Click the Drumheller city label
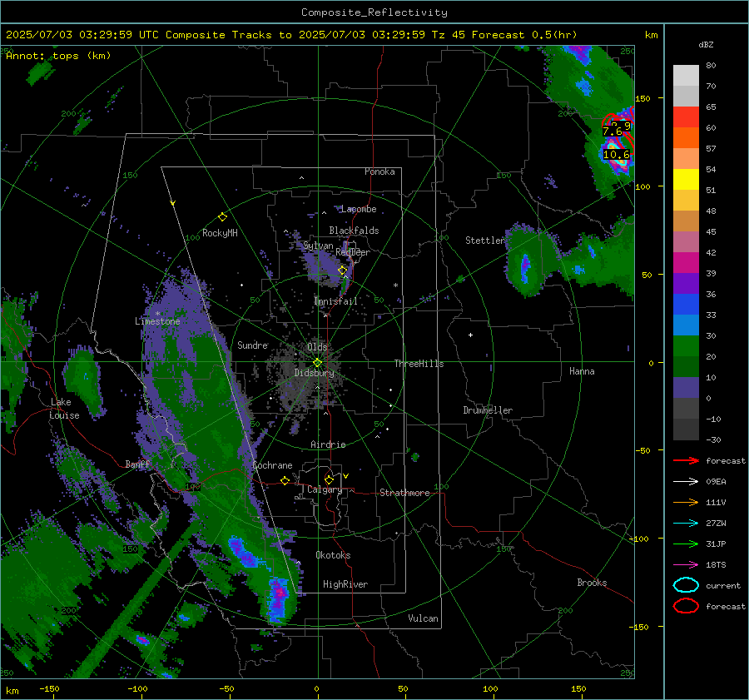 tap(488, 410)
